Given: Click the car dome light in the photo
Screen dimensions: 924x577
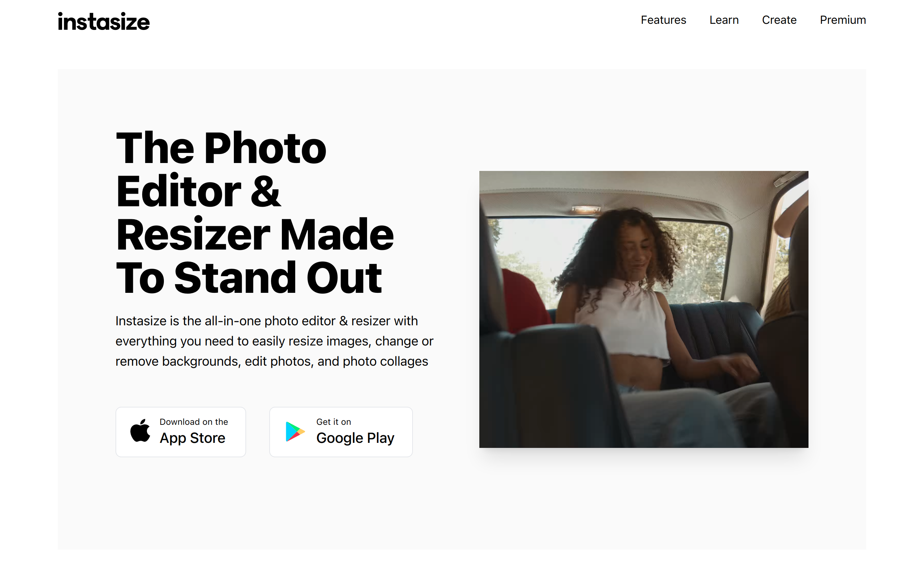Looking at the screenshot, I should pyautogui.click(x=586, y=209).
